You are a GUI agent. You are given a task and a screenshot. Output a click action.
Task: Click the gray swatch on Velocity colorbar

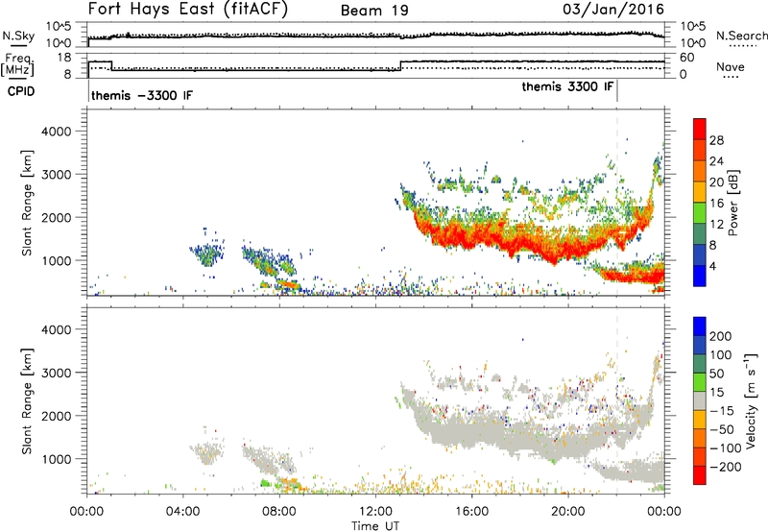700,400
